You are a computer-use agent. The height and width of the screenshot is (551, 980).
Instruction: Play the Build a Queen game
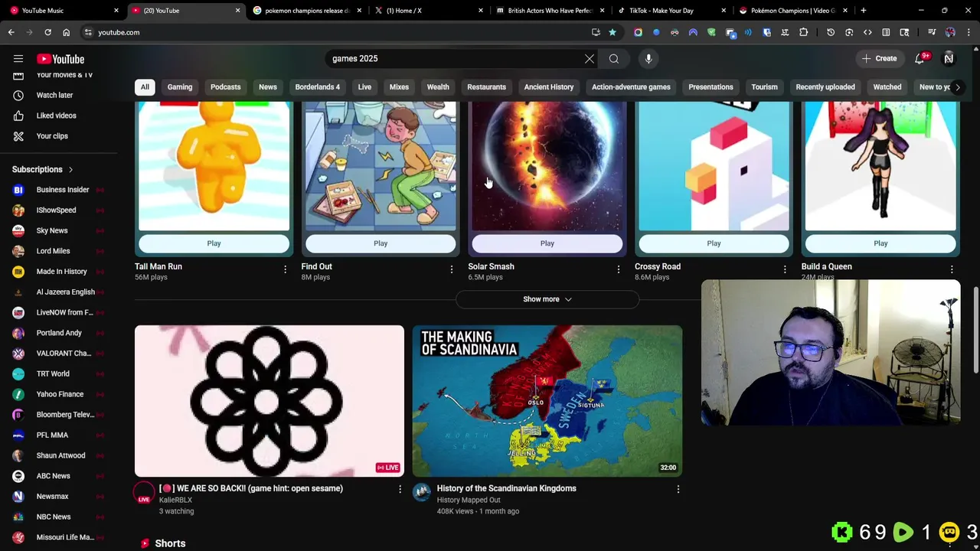coord(880,243)
